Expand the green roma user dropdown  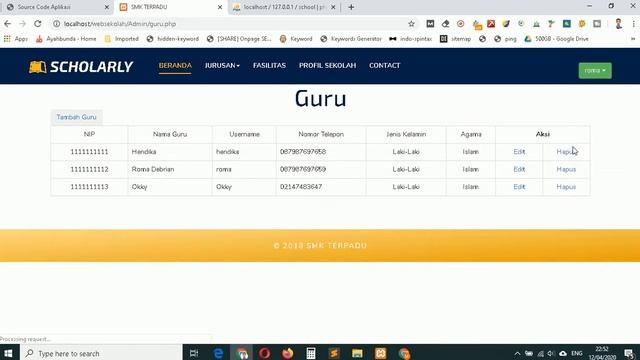coord(595,71)
